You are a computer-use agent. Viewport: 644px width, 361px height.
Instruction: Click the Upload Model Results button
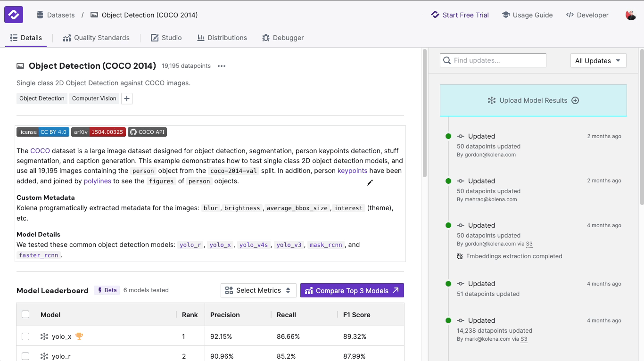pyautogui.click(x=533, y=100)
